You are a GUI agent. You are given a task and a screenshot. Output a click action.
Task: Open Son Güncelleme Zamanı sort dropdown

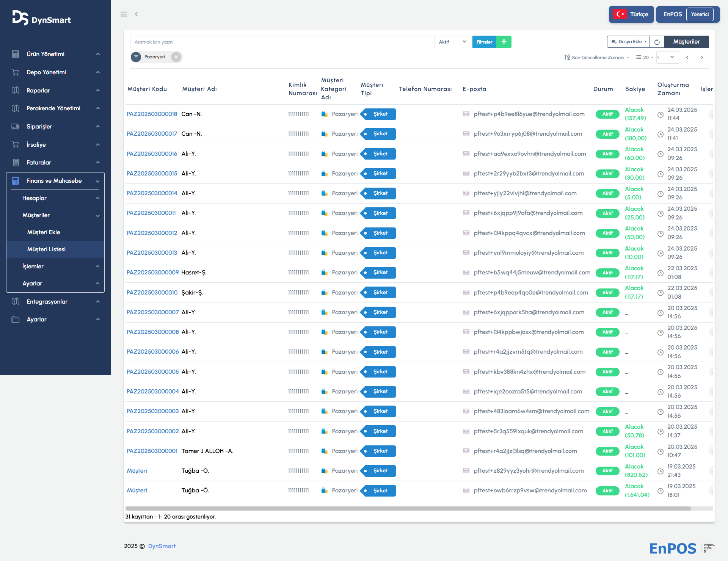coord(596,58)
